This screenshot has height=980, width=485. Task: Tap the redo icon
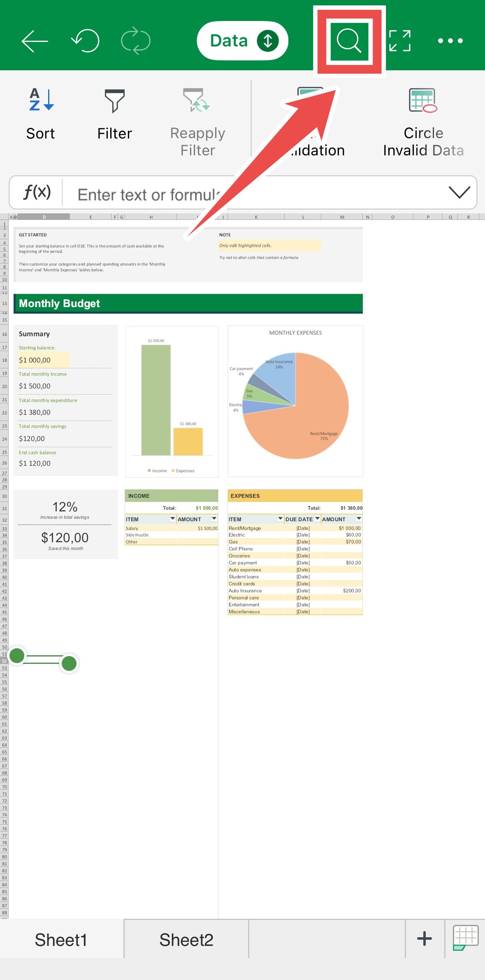pyautogui.click(x=136, y=41)
